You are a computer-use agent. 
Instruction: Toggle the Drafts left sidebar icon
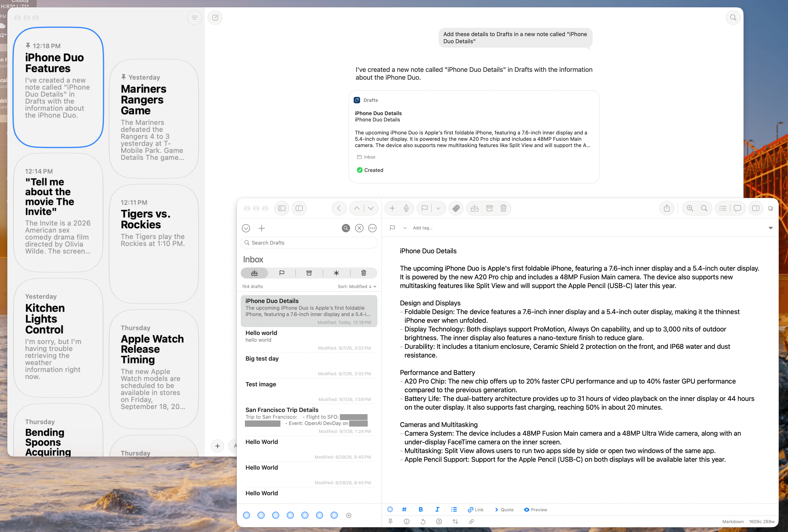click(x=282, y=208)
